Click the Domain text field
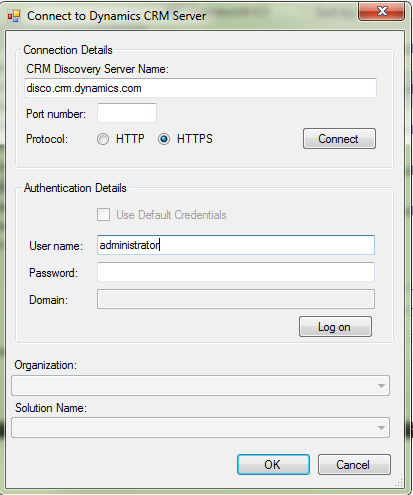 click(x=236, y=299)
